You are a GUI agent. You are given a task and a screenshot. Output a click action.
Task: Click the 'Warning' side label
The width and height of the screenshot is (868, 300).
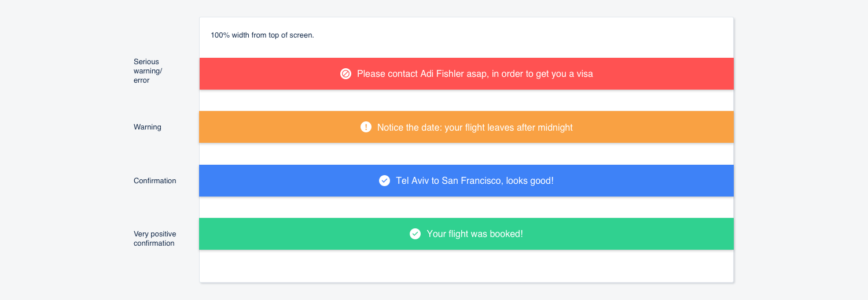tap(148, 127)
